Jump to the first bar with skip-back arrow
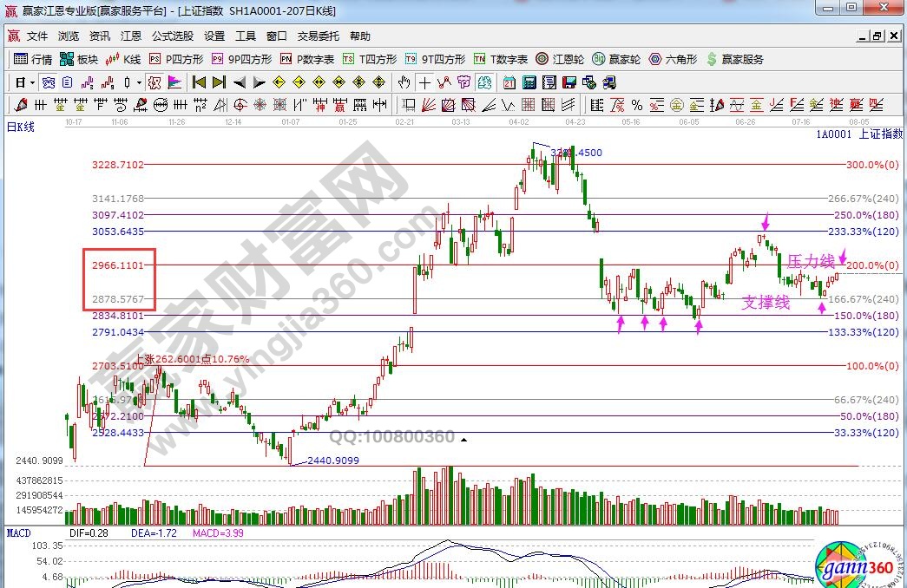 tap(198, 82)
